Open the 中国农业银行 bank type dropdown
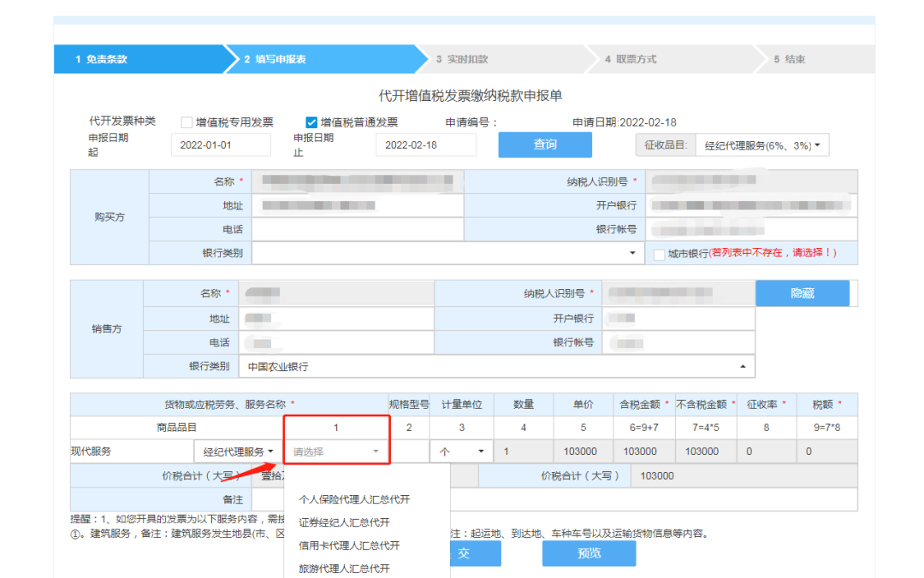The height and width of the screenshot is (578, 924). click(x=497, y=367)
